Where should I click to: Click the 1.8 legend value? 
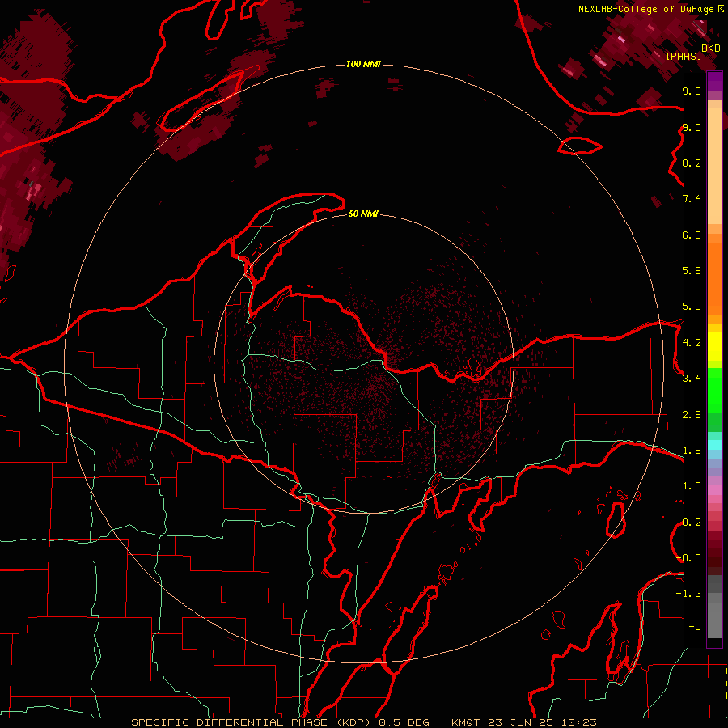point(692,451)
